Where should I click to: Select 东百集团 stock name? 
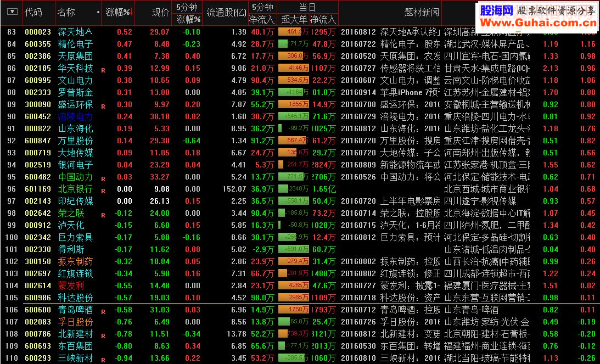click(75, 346)
